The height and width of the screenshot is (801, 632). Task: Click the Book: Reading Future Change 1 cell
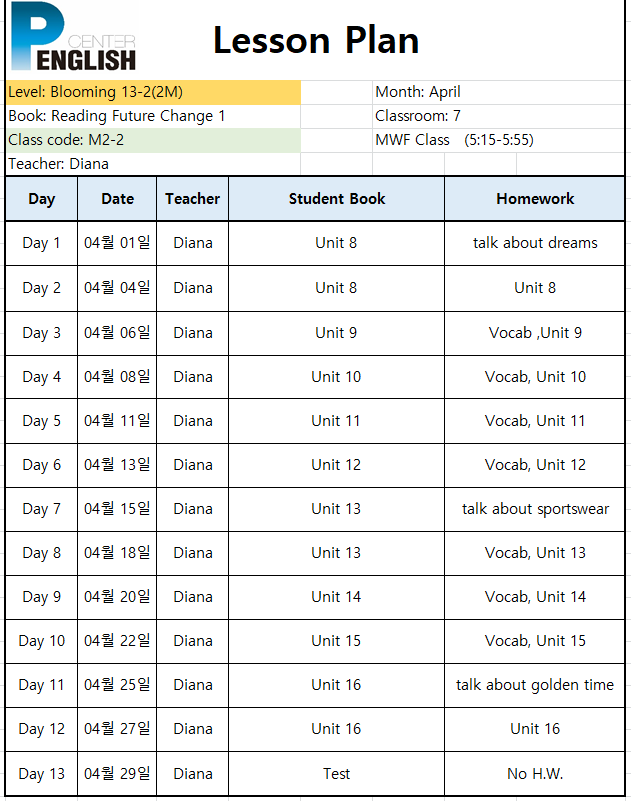coord(153,116)
